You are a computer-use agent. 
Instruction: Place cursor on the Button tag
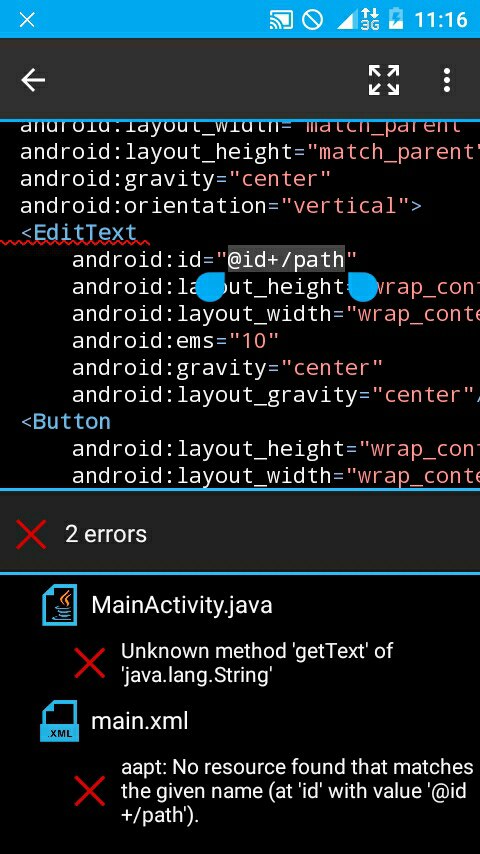[71, 422]
